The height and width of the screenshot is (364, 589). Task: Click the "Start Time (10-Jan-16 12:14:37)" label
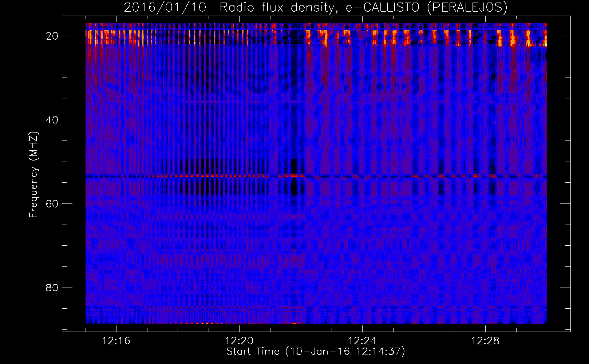point(315,352)
